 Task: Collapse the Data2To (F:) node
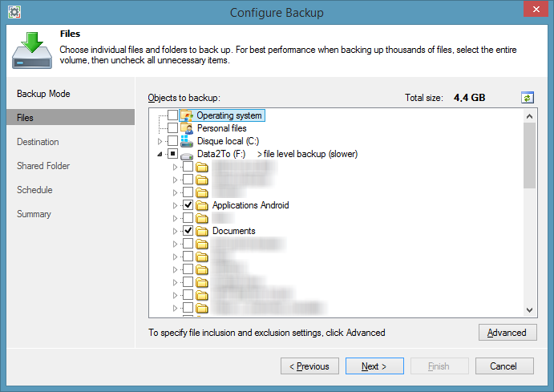(x=160, y=154)
